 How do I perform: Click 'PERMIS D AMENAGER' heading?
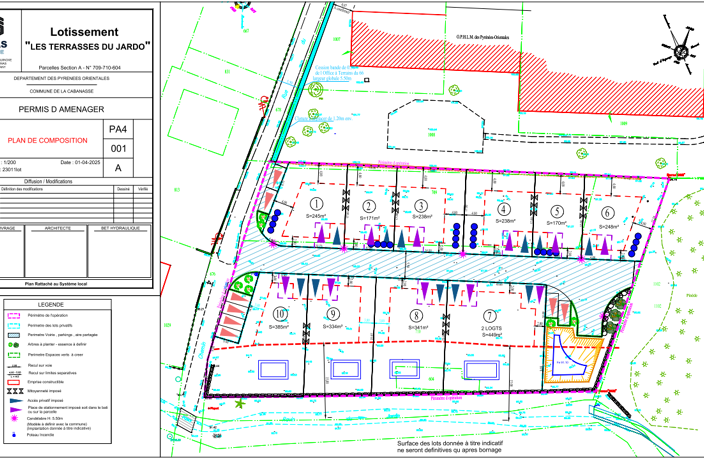point(61,109)
